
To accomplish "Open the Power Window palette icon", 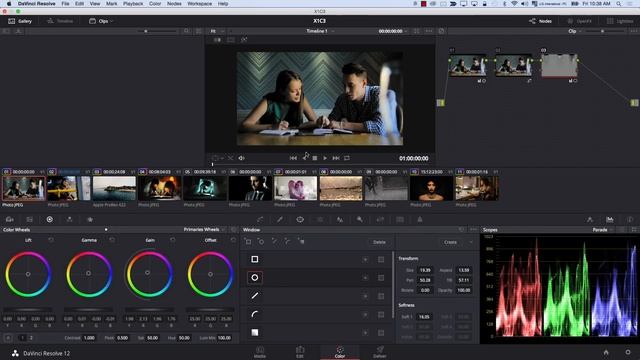I will (300, 220).
